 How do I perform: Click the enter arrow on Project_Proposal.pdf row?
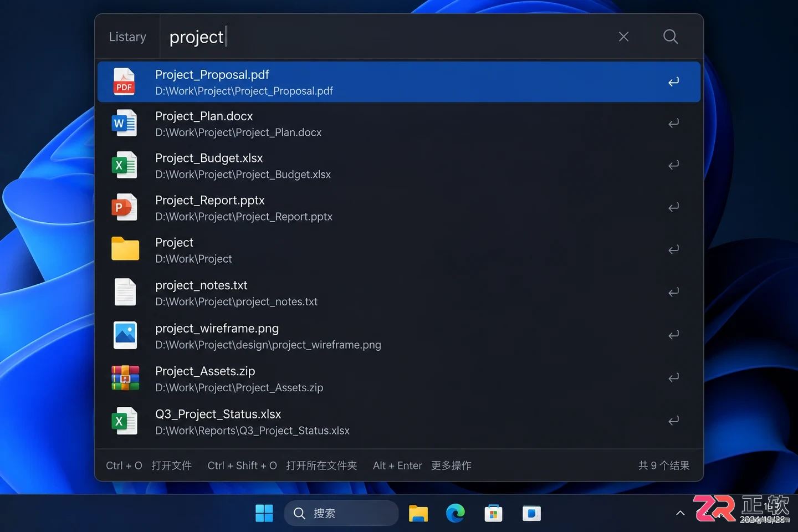[673, 82]
